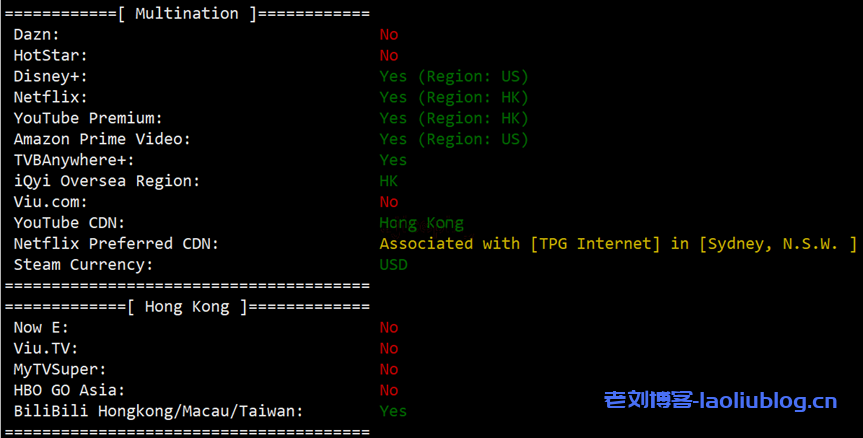Image resolution: width=863 pixels, height=438 pixels.
Task: Click the MyTVSuper label
Action: coord(56,370)
